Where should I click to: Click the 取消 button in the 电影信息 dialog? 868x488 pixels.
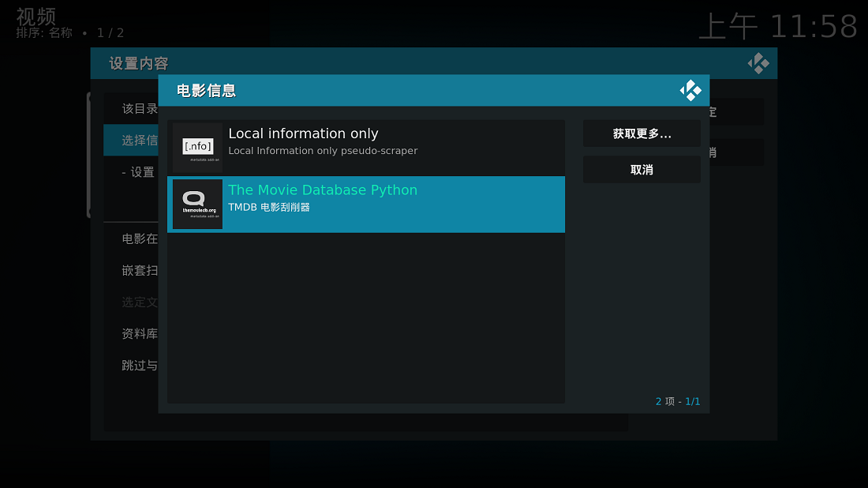(642, 170)
